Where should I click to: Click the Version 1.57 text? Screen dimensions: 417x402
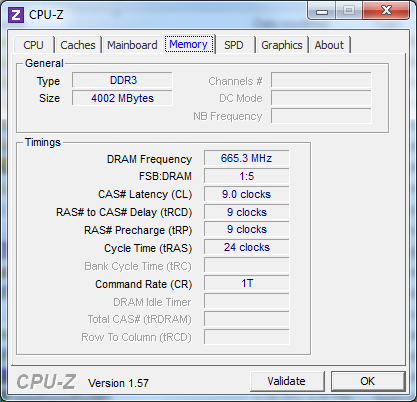pos(118,383)
